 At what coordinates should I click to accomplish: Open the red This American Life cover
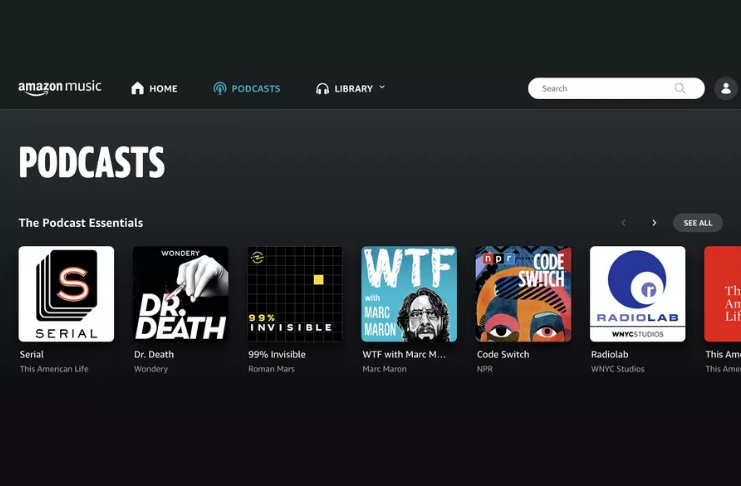click(723, 294)
